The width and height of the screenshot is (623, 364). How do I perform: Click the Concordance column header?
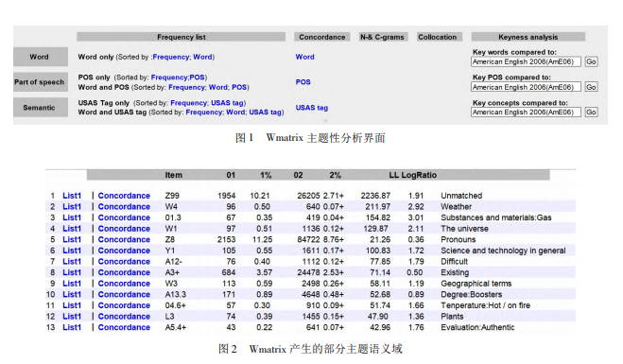(x=321, y=37)
